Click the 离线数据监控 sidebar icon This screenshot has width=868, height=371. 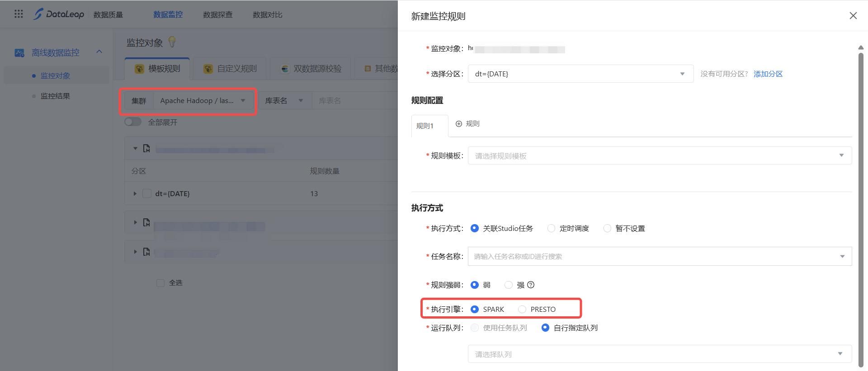coord(19,53)
